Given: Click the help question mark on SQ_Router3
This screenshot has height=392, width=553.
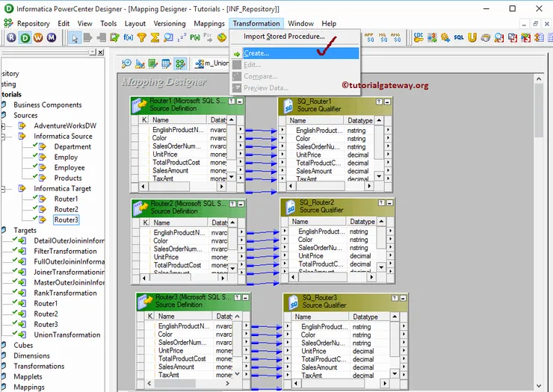Looking at the screenshot, I should [395, 299].
